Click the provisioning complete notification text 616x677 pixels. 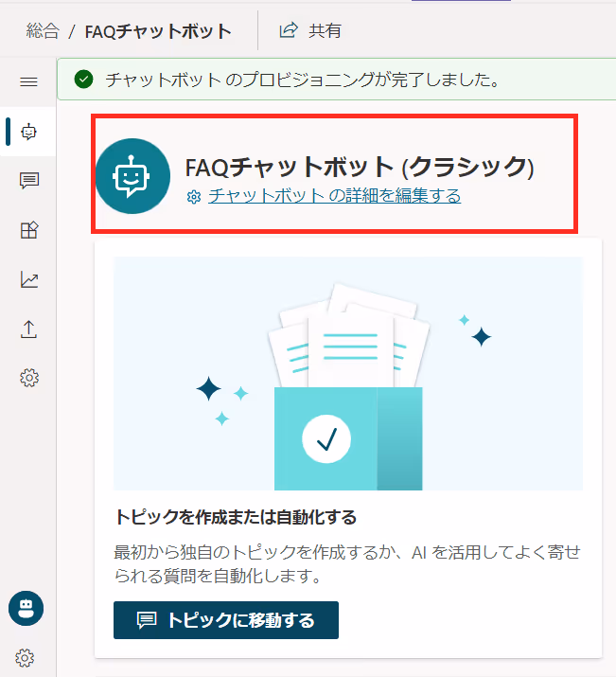tap(303, 80)
